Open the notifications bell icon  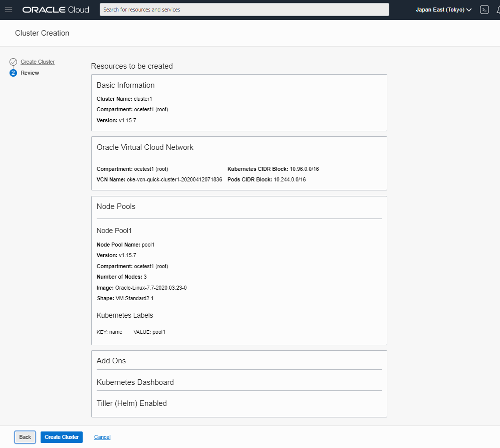pyautogui.click(x=498, y=10)
